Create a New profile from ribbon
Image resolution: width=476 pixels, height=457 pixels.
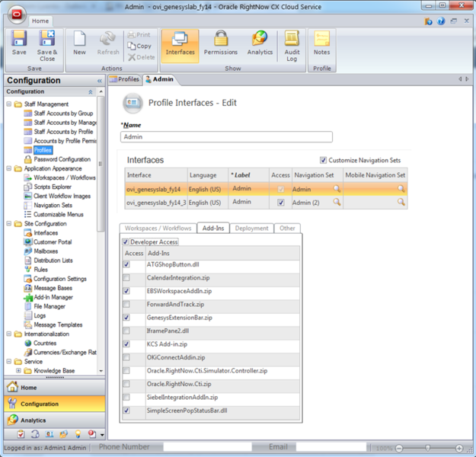point(79,43)
